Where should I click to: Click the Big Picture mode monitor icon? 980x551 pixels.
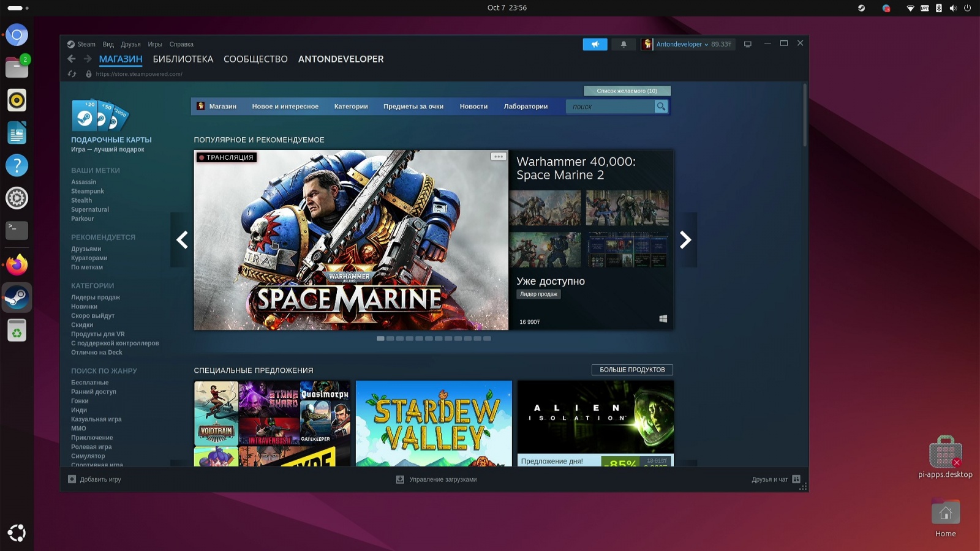(748, 44)
